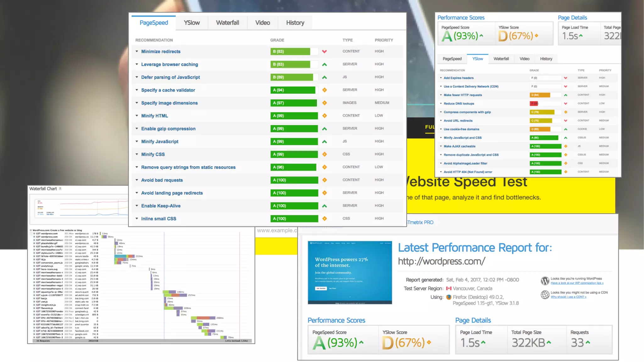This screenshot has width=644, height=362.
Task: Expand the Specify image dimensions row
Action: [x=137, y=103]
